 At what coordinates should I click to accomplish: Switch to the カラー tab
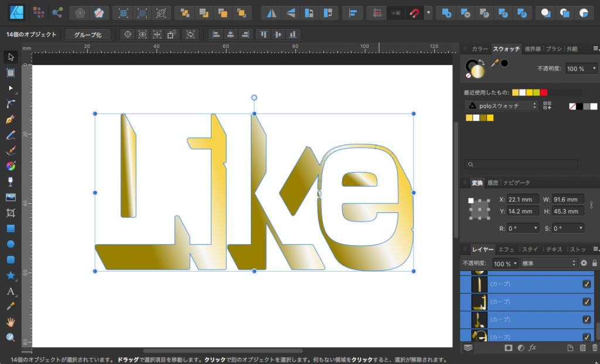[x=479, y=49]
